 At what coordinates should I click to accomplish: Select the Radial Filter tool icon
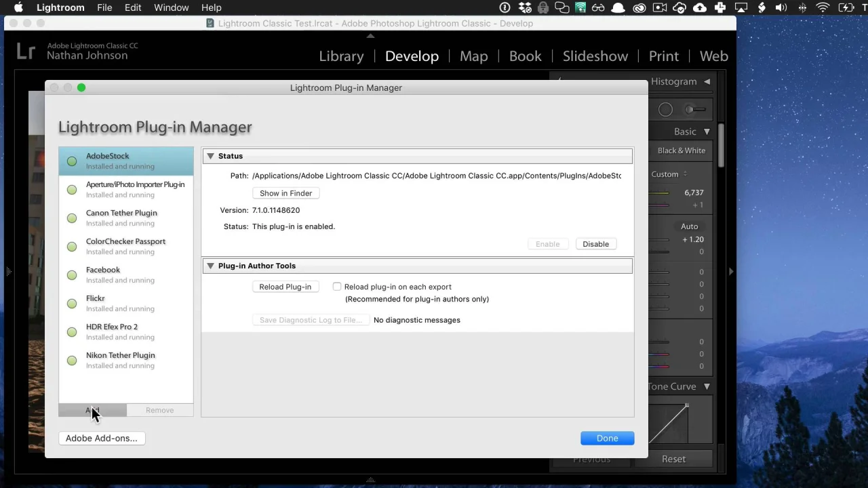coord(665,109)
